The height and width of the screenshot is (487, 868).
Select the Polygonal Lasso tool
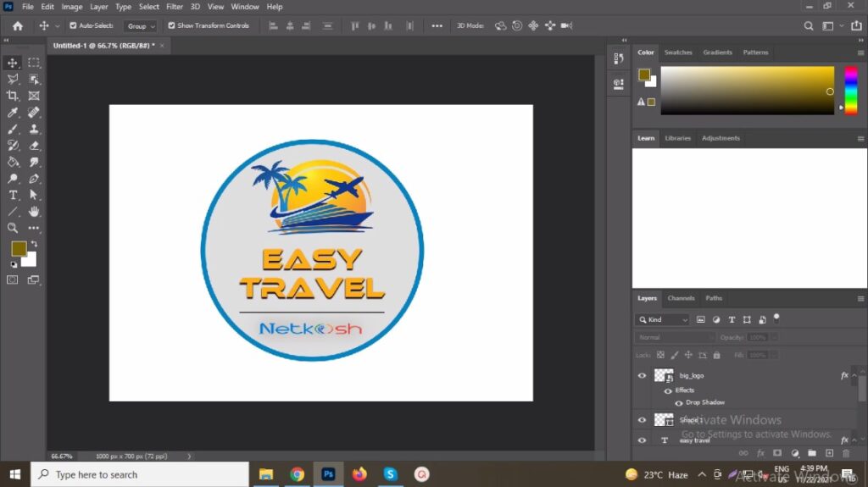point(12,79)
